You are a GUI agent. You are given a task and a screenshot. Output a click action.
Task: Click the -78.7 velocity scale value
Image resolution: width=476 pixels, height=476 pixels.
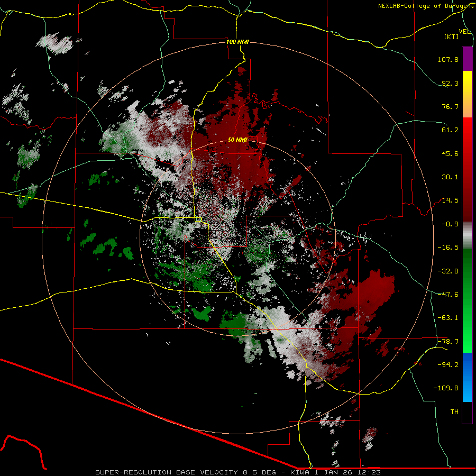click(448, 342)
